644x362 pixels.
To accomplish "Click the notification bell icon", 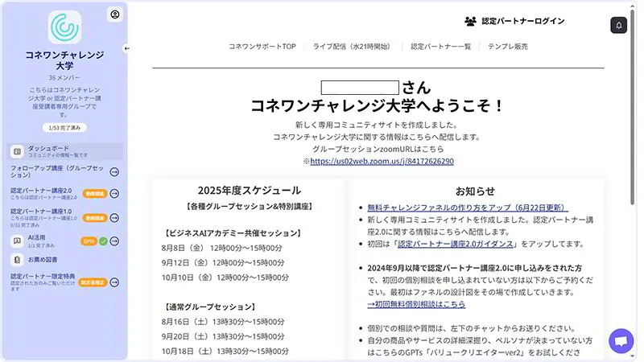I will tap(618, 25).
